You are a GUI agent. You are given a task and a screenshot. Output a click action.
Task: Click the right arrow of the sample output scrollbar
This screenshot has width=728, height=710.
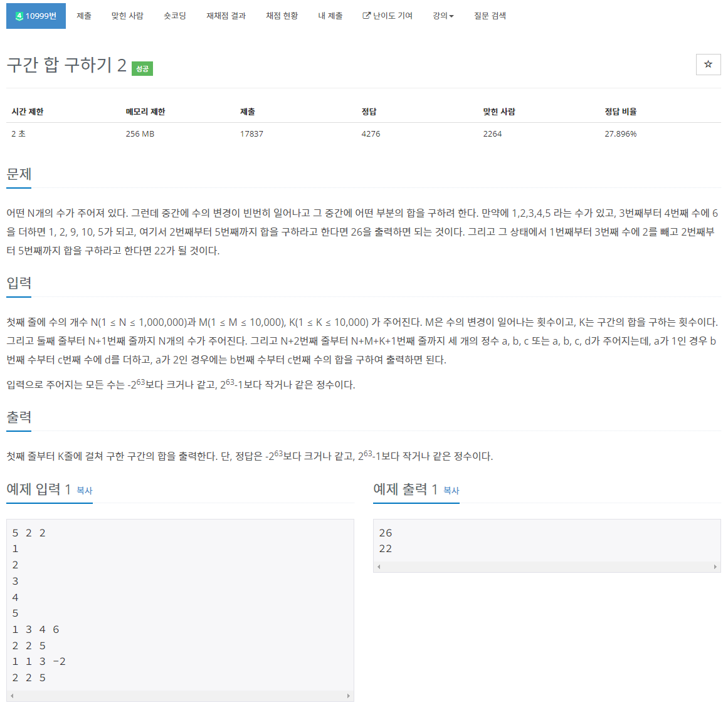tap(716, 566)
